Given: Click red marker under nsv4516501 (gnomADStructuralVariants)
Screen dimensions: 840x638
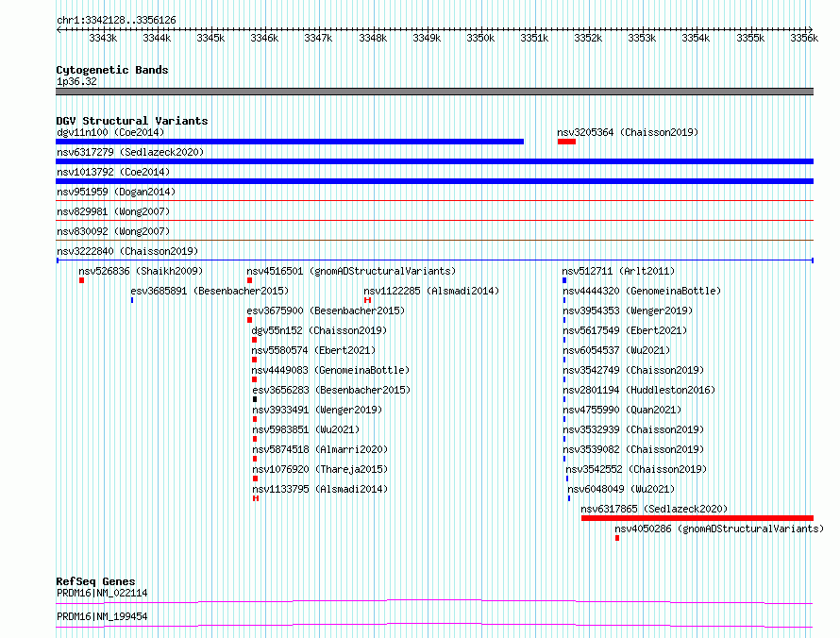Looking at the screenshot, I should pos(250,280).
